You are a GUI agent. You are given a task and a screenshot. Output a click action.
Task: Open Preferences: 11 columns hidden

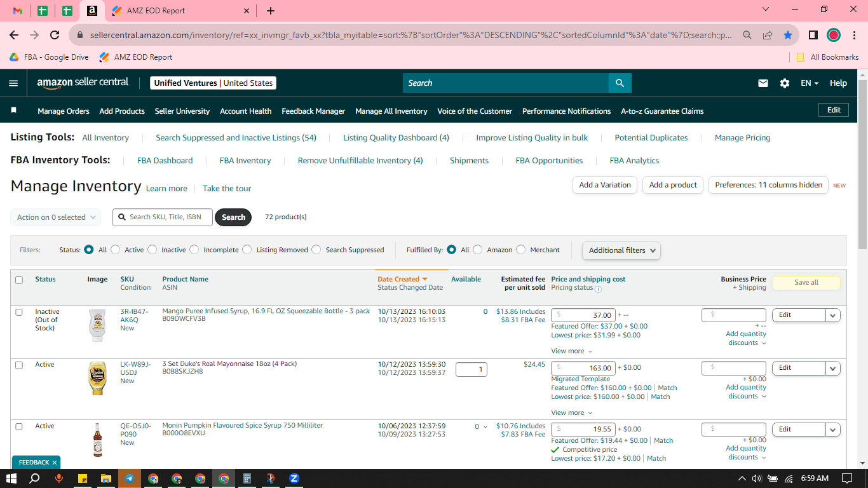(x=768, y=185)
